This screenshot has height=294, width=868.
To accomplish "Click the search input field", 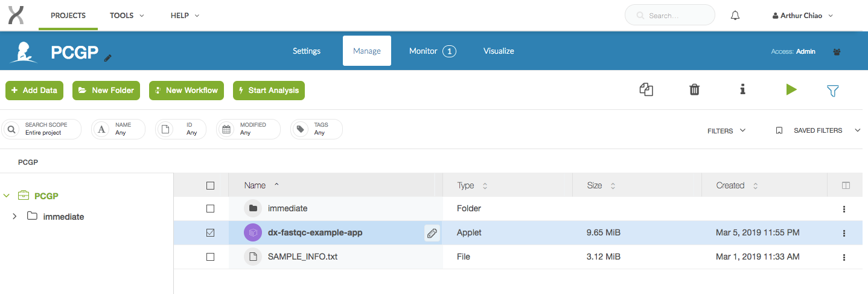I will pos(670,16).
